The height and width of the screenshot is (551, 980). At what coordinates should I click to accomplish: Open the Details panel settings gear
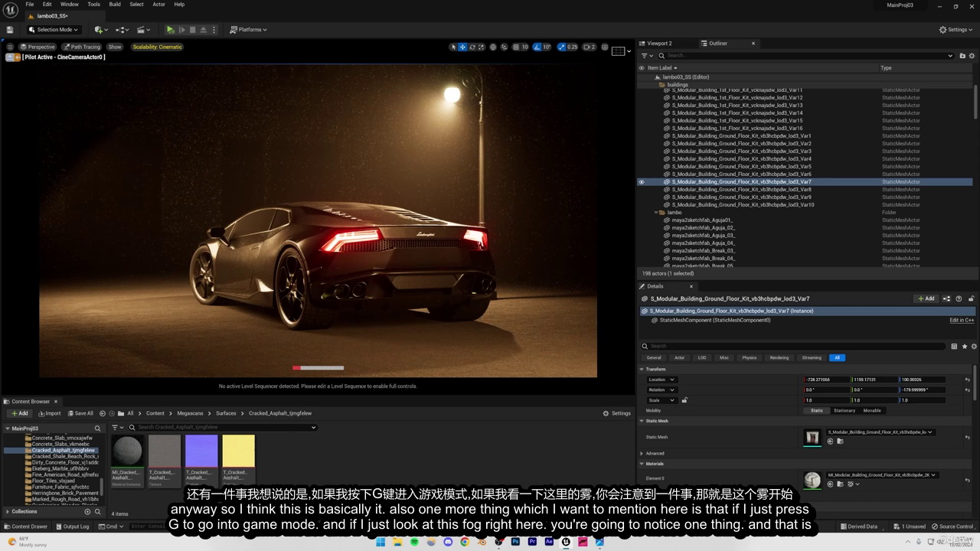(973, 346)
